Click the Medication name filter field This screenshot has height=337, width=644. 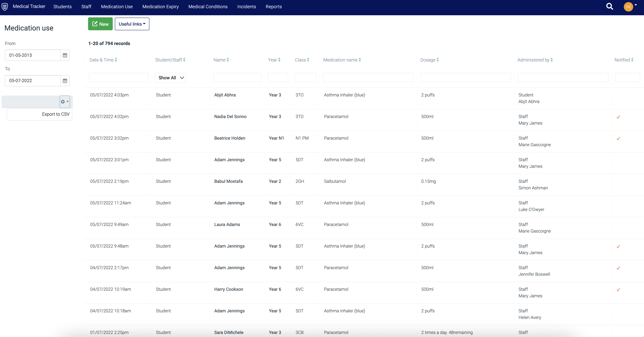(x=368, y=78)
